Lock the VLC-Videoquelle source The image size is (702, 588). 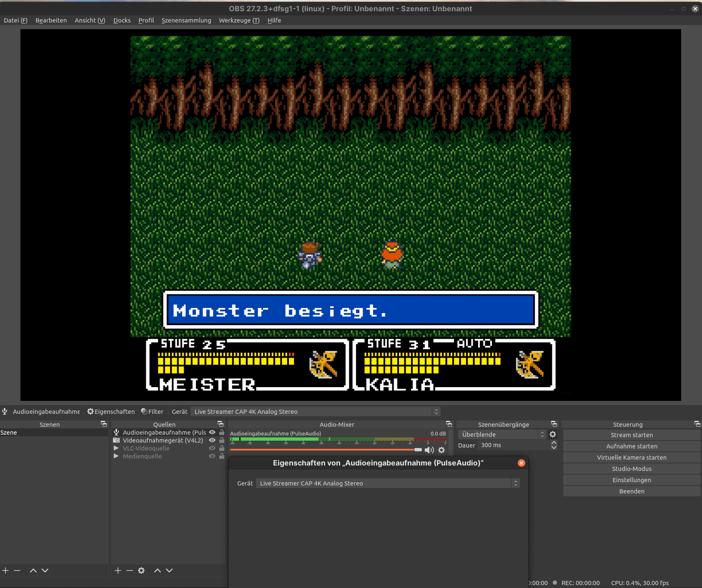pos(222,448)
